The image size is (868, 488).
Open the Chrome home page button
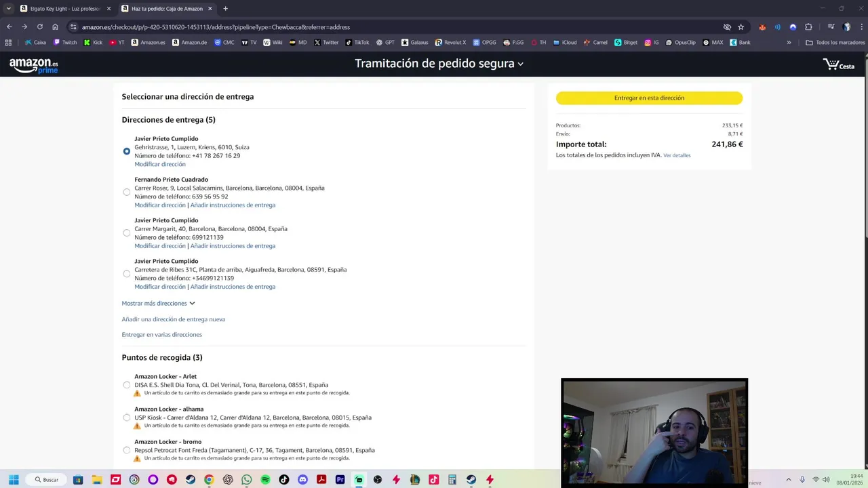coord(55,27)
